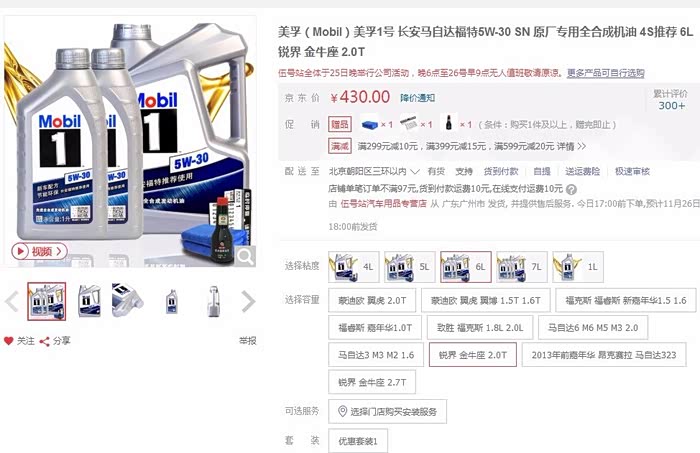Open the 伍号站汽车用品专营店 store link
This screenshot has height=453, width=700.
point(383,204)
